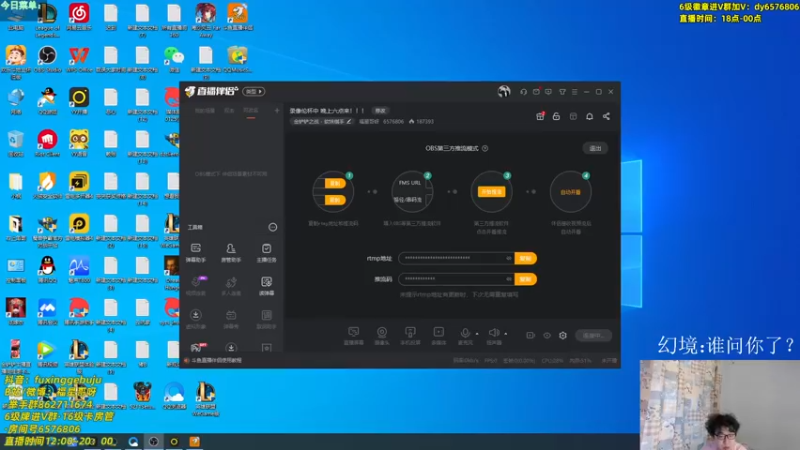Image resolution: width=800 pixels, height=450 pixels.
Task: Open the 主播任务 tool in the toolbox
Action: [266, 253]
